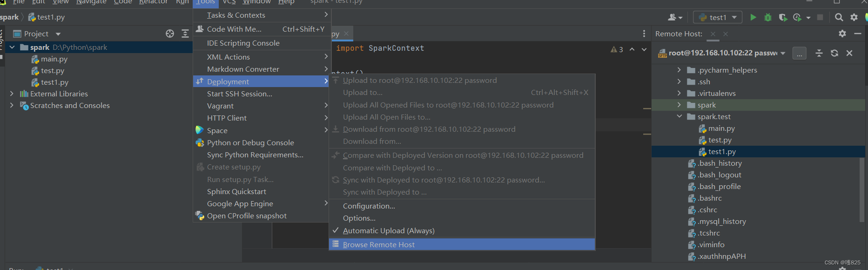Select main.py in Project tree

tap(54, 59)
